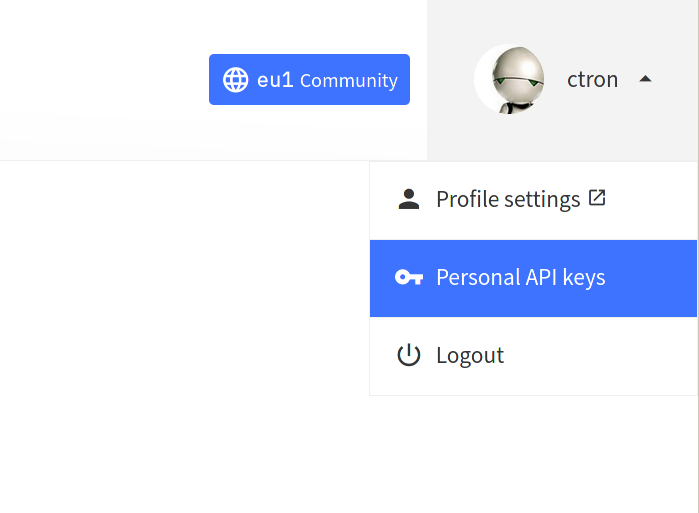Image resolution: width=699 pixels, height=513 pixels.
Task: Choose Logout from the user menu
Action: (533, 356)
